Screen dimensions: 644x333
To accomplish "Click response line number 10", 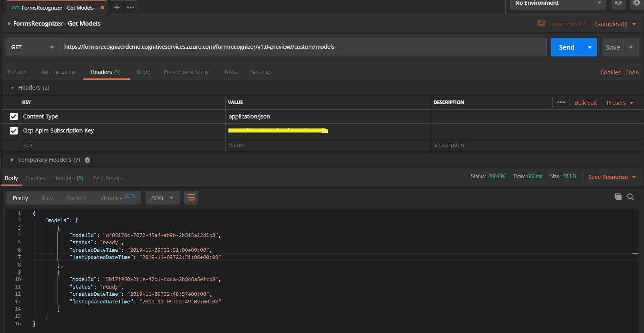I will coord(18,279).
